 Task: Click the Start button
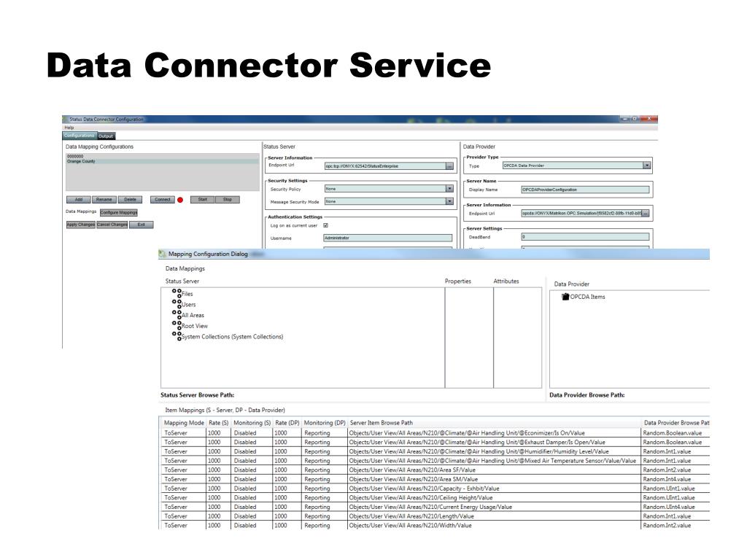coord(203,200)
